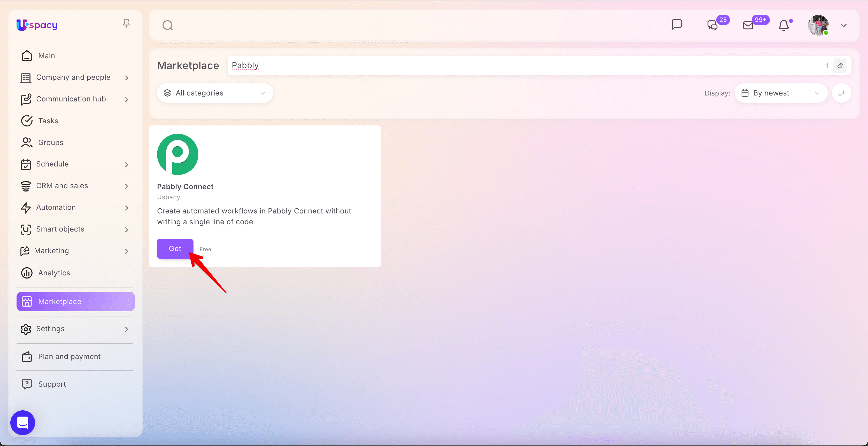The width and height of the screenshot is (868, 446).
Task: Clear the Marketplace search with eraser icon
Action: tap(840, 66)
